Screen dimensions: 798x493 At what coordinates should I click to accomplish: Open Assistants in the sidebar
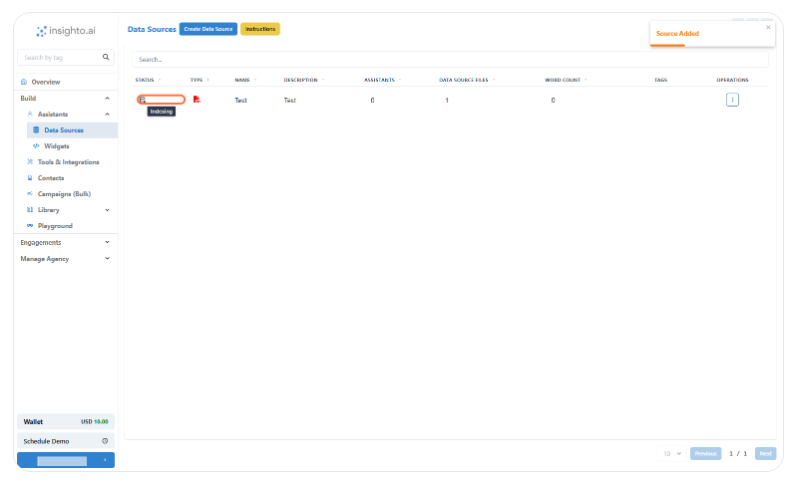[52, 114]
